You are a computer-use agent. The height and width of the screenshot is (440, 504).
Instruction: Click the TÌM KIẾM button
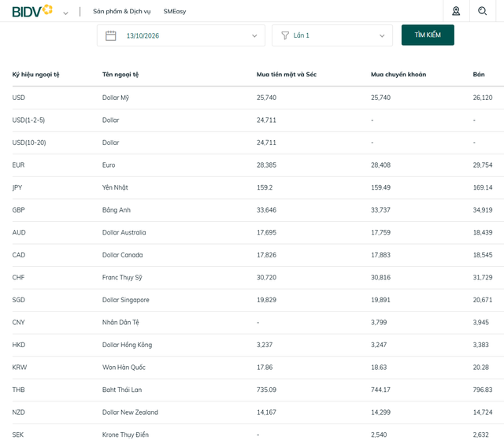[x=428, y=35]
